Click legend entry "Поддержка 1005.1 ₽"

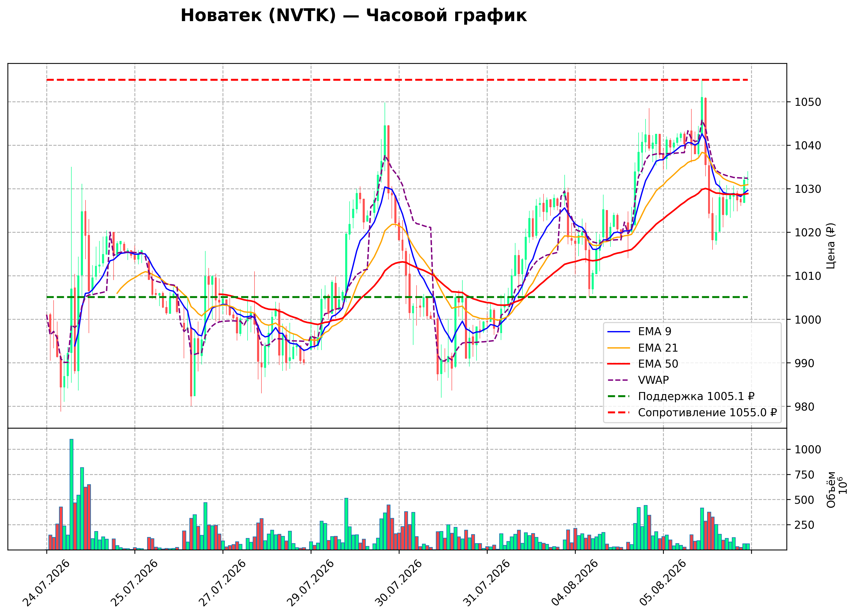pos(696,397)
